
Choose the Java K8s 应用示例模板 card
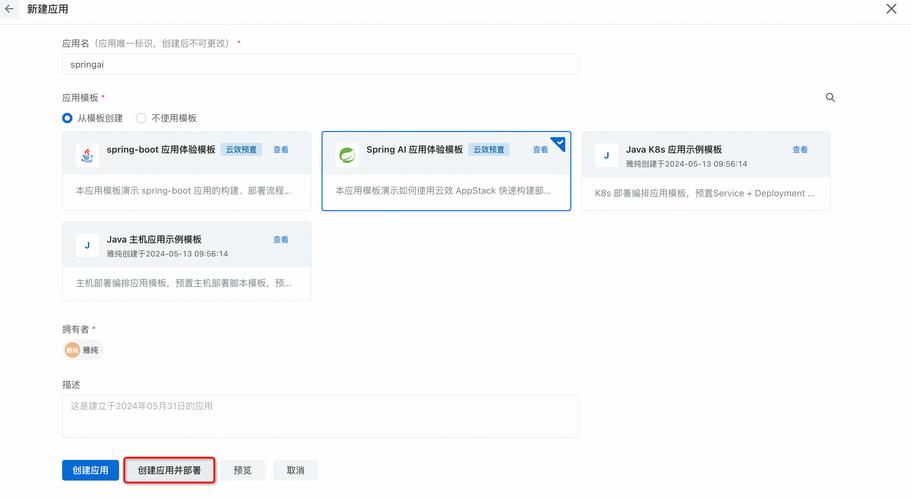pyautogui.click(x=706, y=171)
